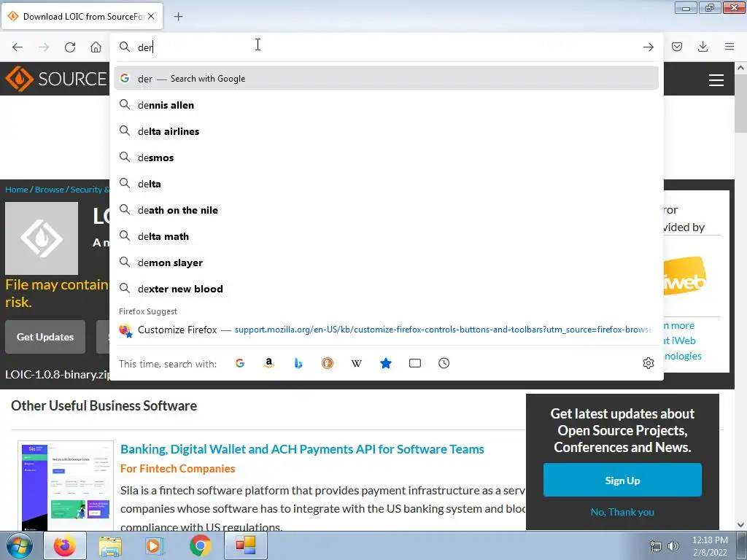Pick the 'delta' search suggestion
Screen dimensions: 747x560
387,184
